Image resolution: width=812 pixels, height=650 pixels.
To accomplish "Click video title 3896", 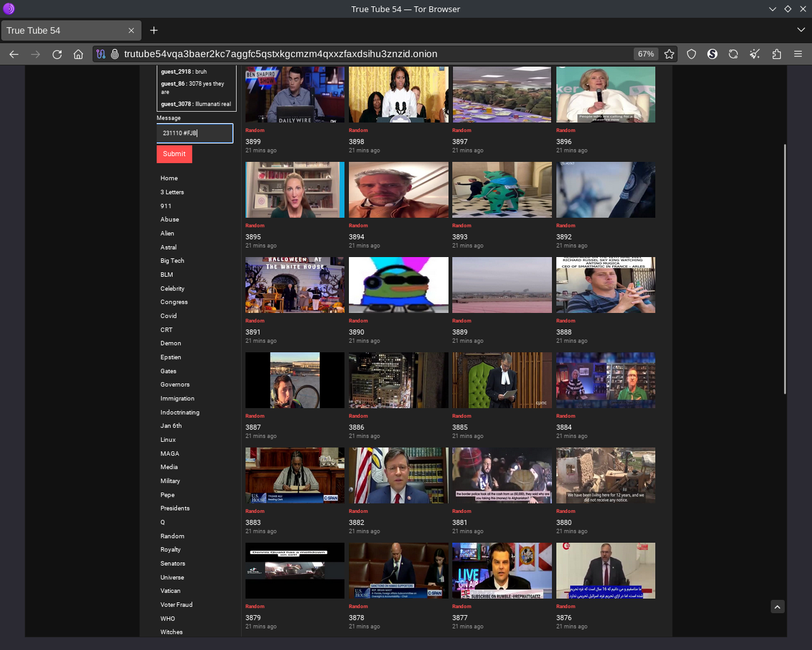I will point(564,142).
